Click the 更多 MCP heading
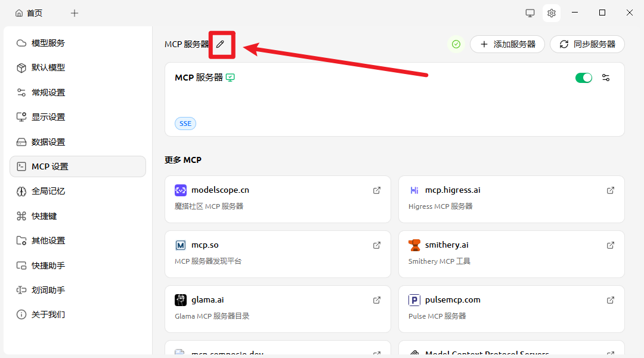 [x=183, y=160]
